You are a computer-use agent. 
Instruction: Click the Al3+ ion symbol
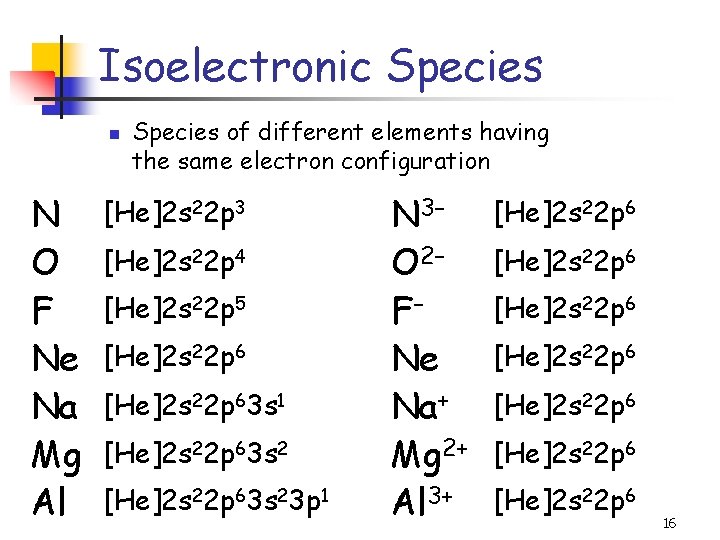tap(423, 501)
